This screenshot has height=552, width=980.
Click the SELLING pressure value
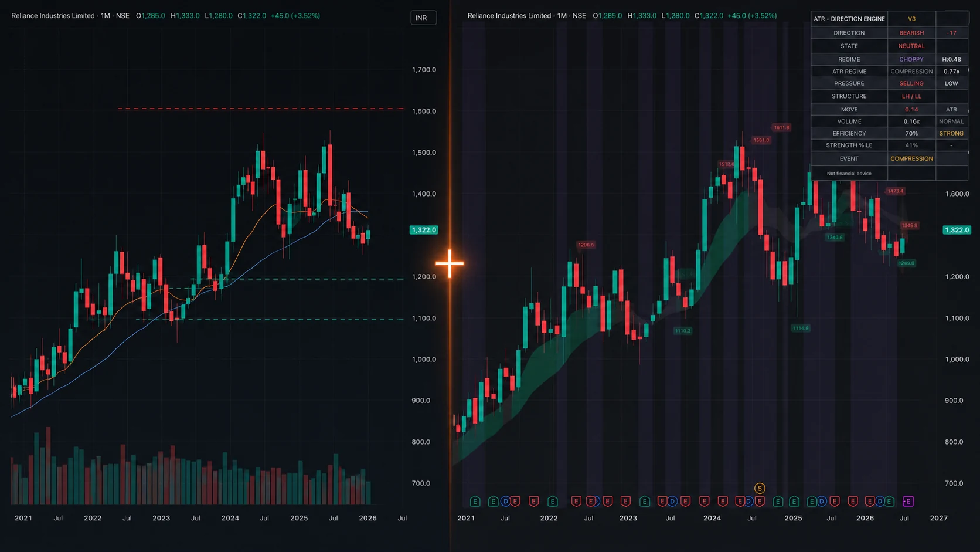(x=911, y=83)
